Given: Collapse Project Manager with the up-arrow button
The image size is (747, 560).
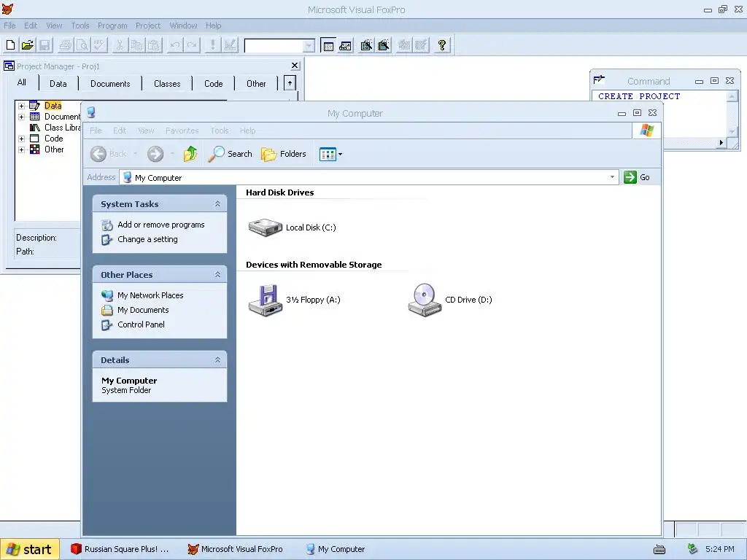Looking at the screenshot, I should click(x=290, y=83).
